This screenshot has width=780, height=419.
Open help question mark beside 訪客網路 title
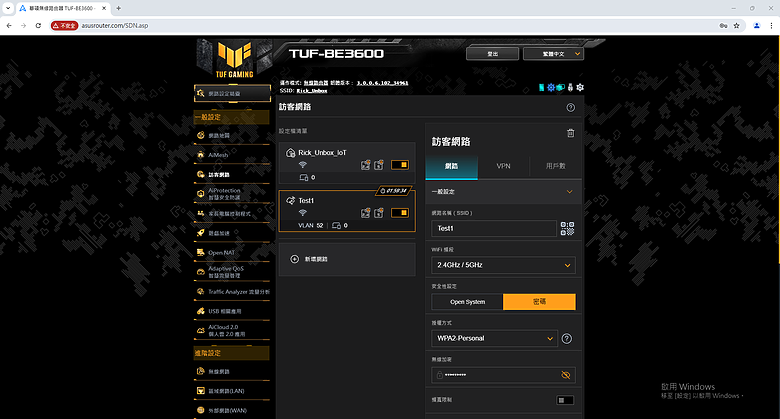click(571, 107)
